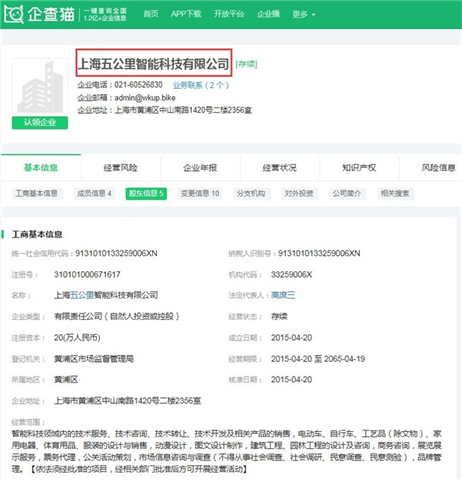This screenshot has width=462, height=480.
Task: Switch to the 经营风险 tab
Action: (121, 168)
